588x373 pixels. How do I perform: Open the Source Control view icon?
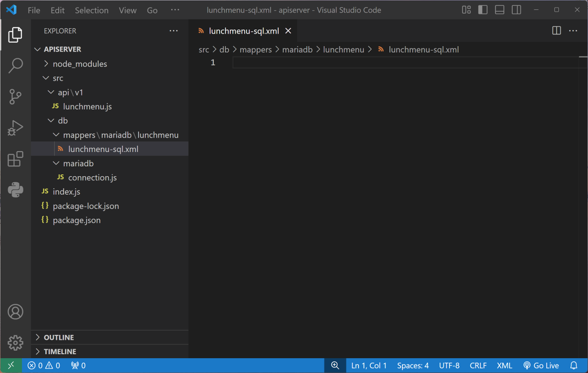[x=15, y=96]
